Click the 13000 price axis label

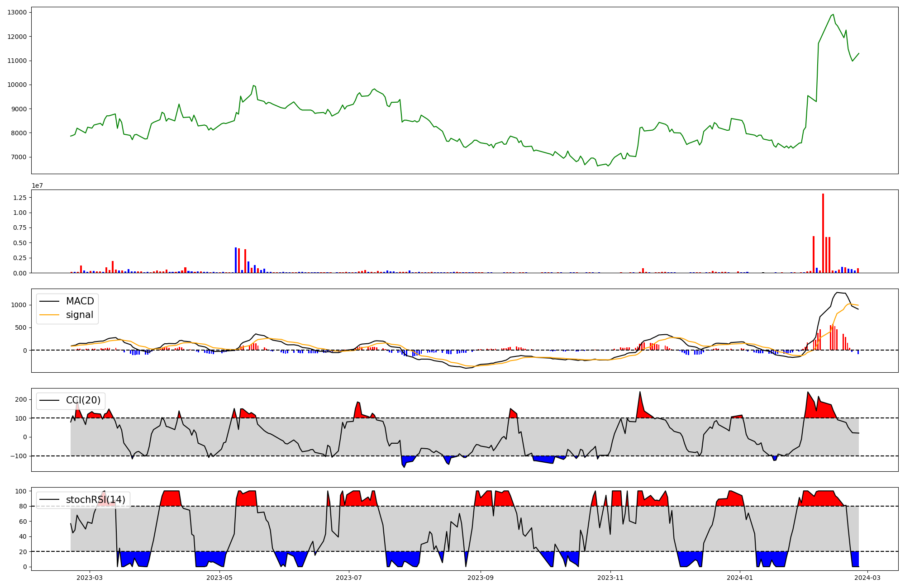[17, 12]
